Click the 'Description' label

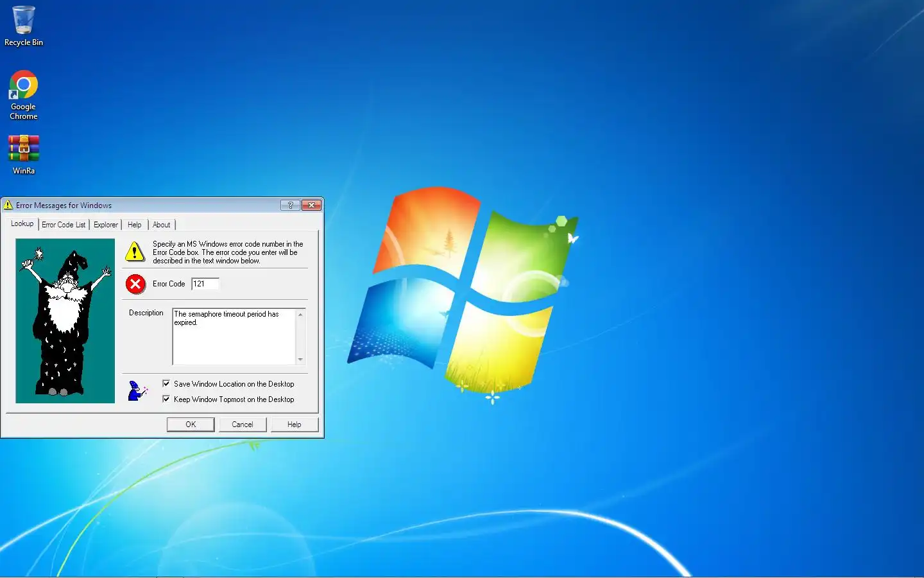[146, 313]
